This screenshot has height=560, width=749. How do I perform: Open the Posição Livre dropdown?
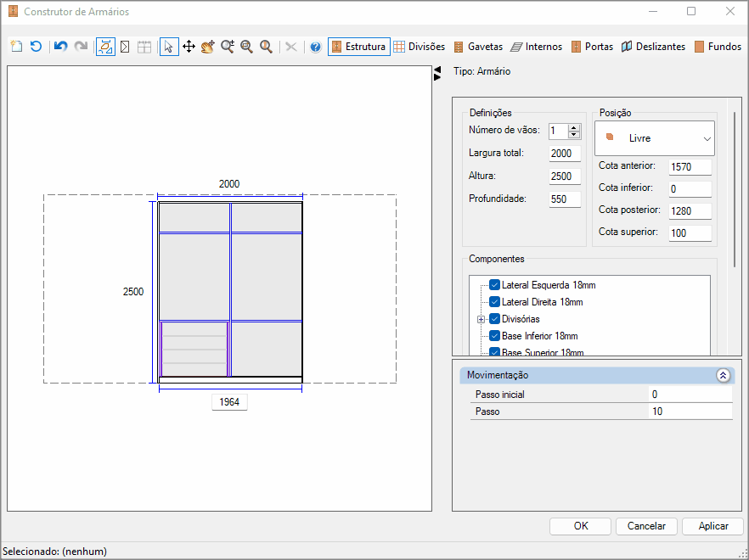click(655, 138)
